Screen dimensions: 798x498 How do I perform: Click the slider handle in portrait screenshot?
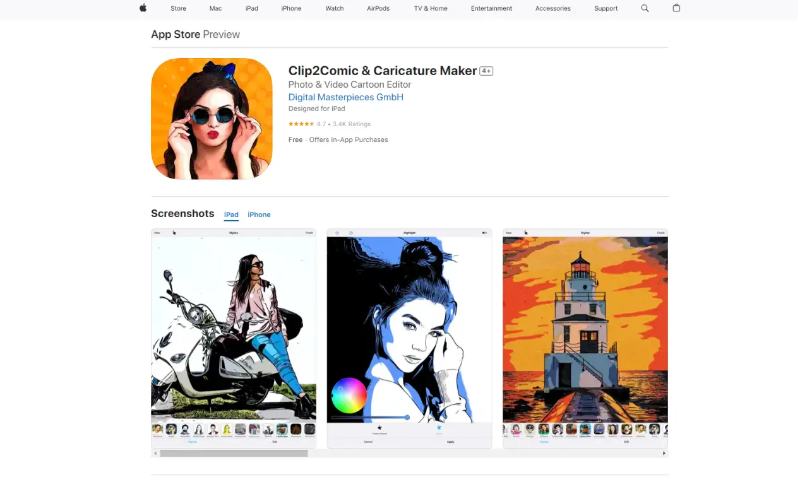[x=407, y=418]
